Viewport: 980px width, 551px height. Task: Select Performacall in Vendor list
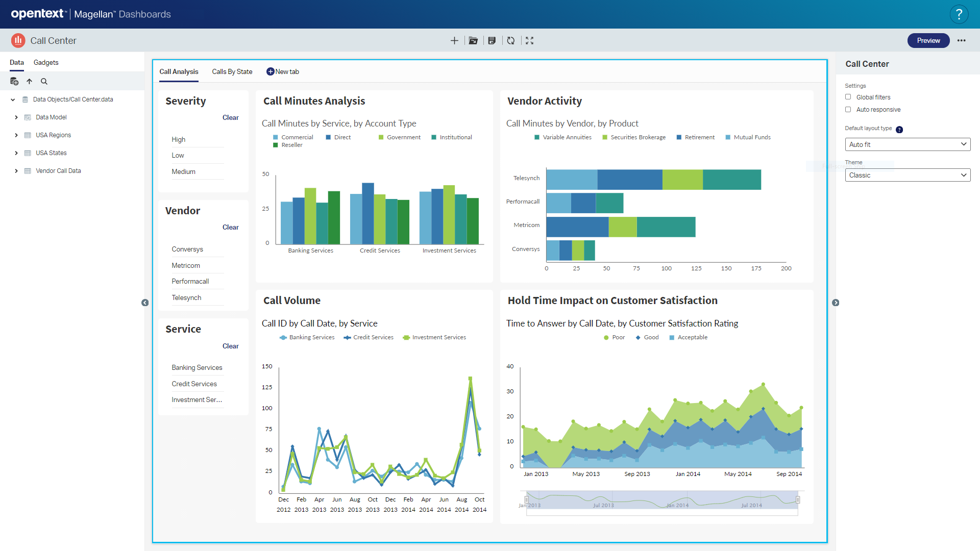click(198, 281)
